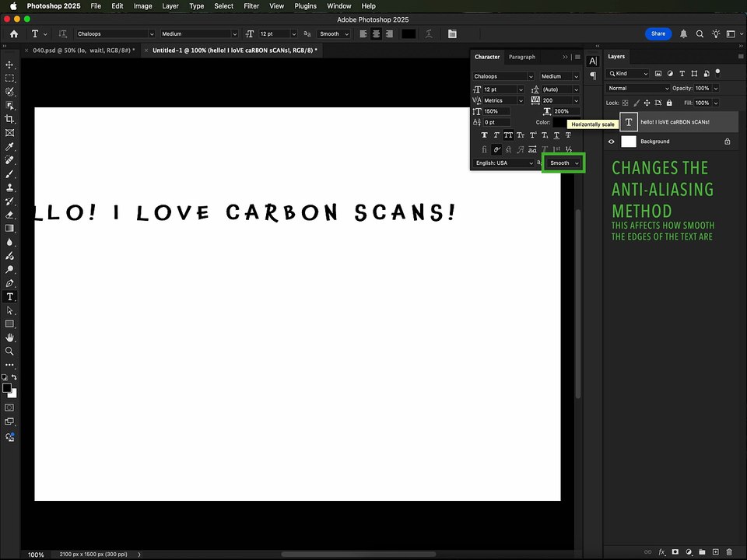747x560 pixels.
Task: Select the Gradient tool
Action: click(9, 229)
